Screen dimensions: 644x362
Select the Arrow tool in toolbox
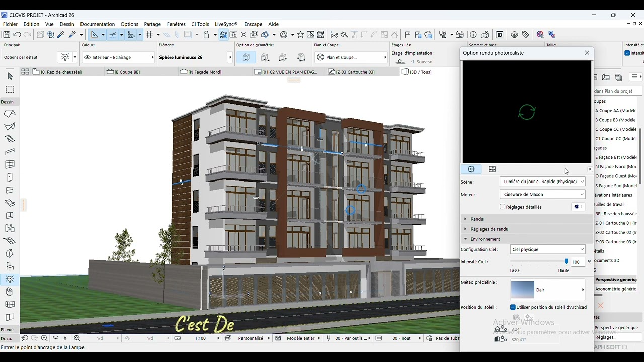point(10,76)
